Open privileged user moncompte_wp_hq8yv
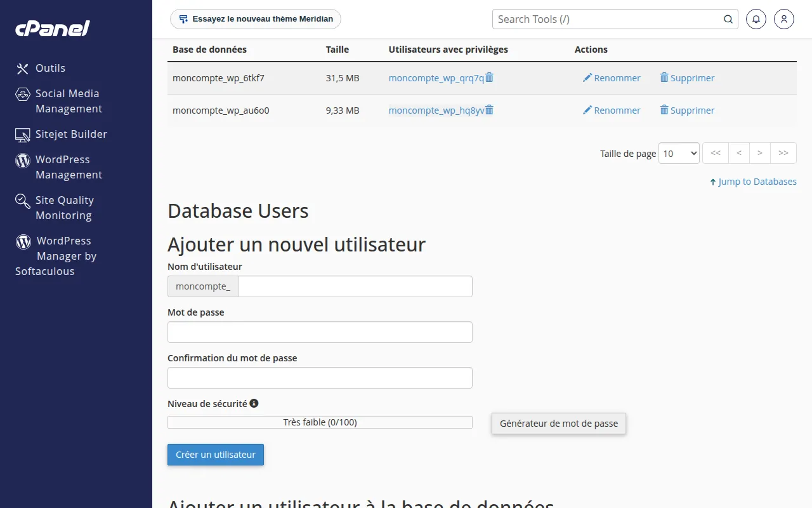 point(436,110)
